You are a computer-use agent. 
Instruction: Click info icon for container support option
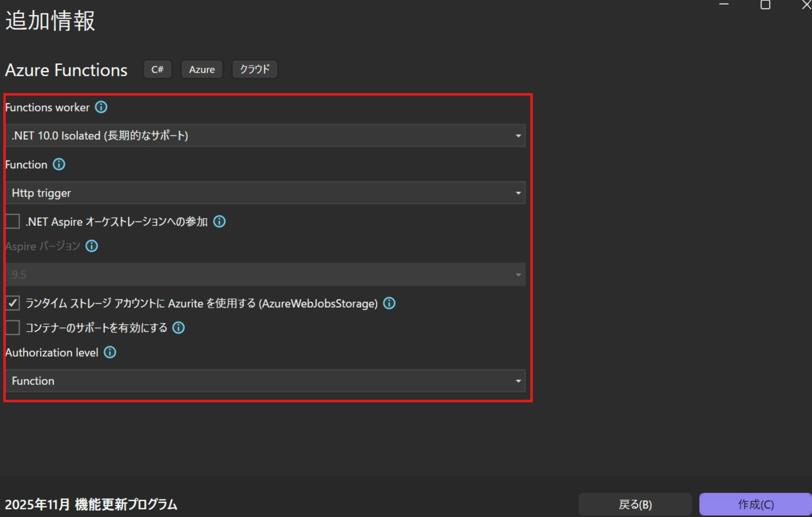click(x=179, y=327)
